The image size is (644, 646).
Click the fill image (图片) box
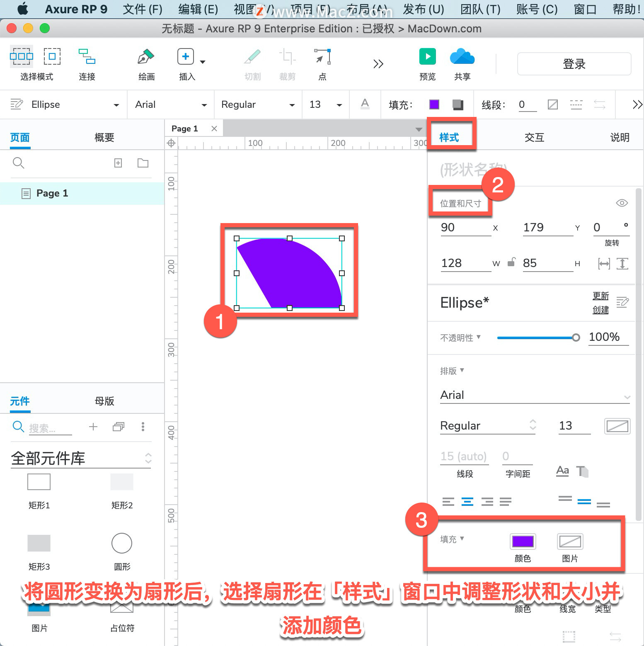pos(570,542)
